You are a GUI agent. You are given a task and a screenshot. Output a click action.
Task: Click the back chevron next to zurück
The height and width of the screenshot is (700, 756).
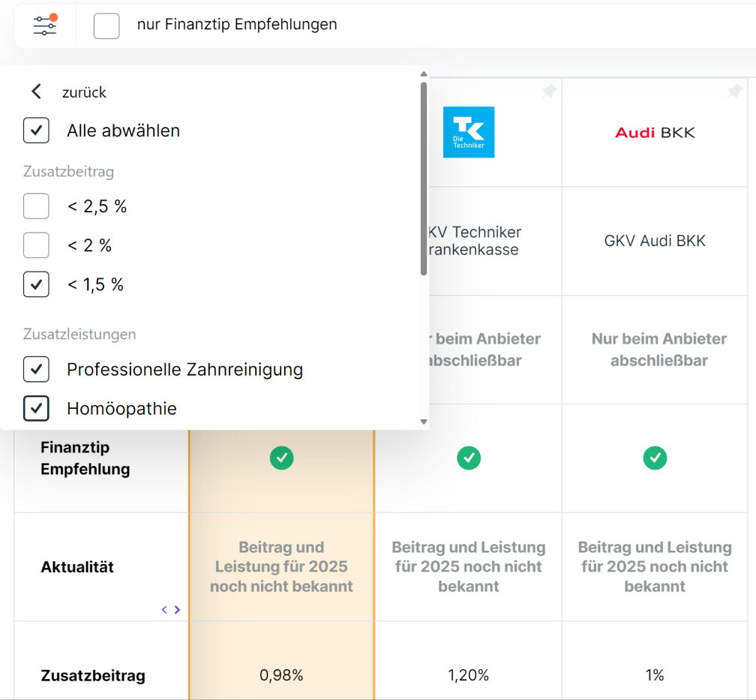36,92
